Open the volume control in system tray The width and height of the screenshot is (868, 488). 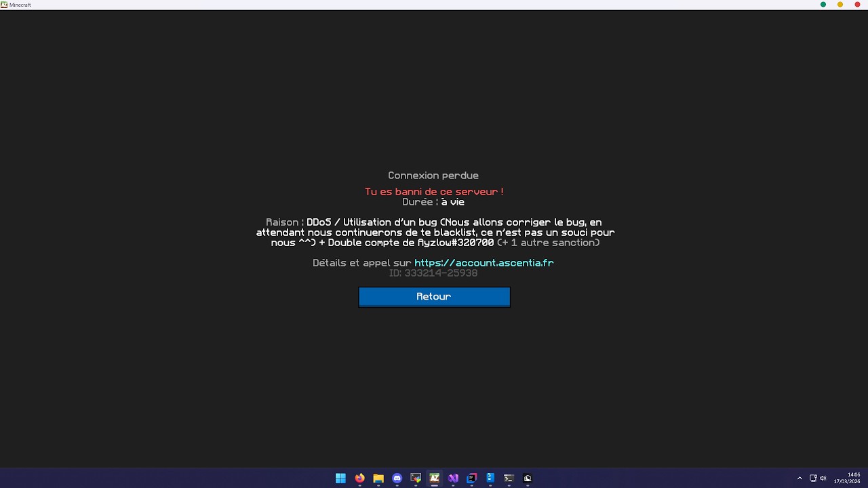[823, 478]
